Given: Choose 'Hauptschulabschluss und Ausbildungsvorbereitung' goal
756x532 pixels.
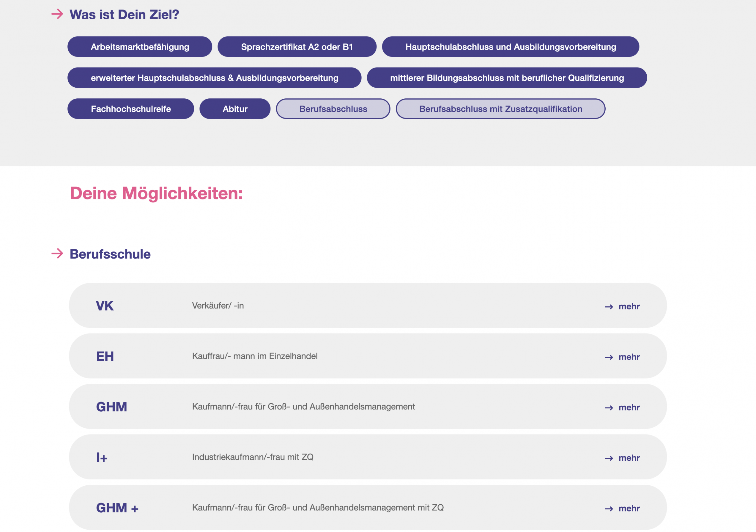Looking at the screenshot, I should click(510, 47).
